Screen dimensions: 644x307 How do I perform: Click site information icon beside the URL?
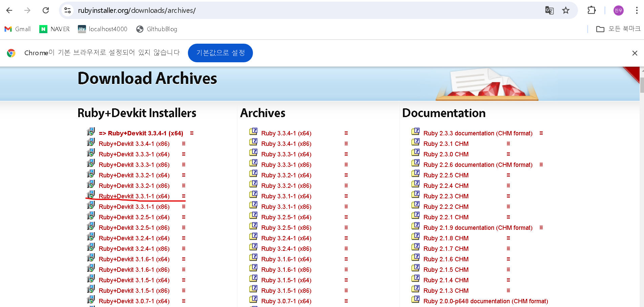pyautogui.click(x=68, y=10)
